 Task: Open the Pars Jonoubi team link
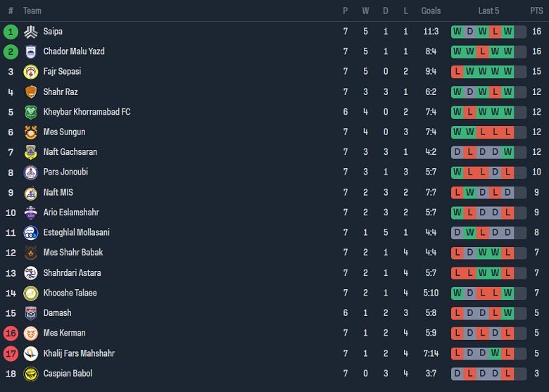(65, 172)
